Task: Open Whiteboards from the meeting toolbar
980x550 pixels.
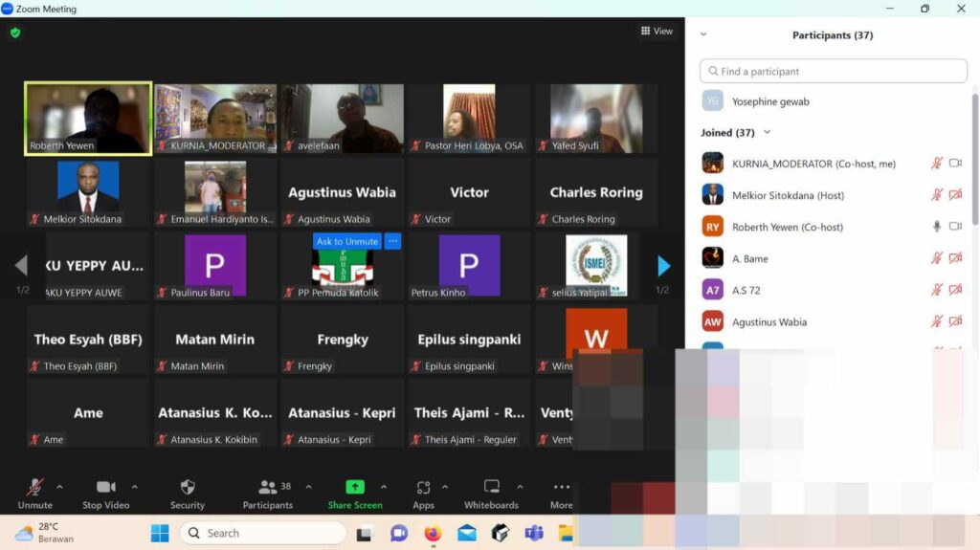Action: tap(491, 488)
